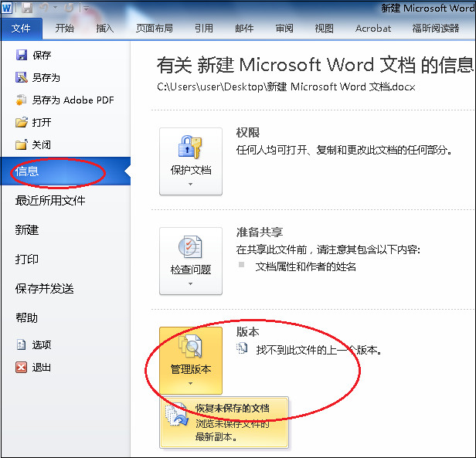Screen dimensions: 476x458
Task: Switch to the 插入 ribbon tab
Action: 105,29
